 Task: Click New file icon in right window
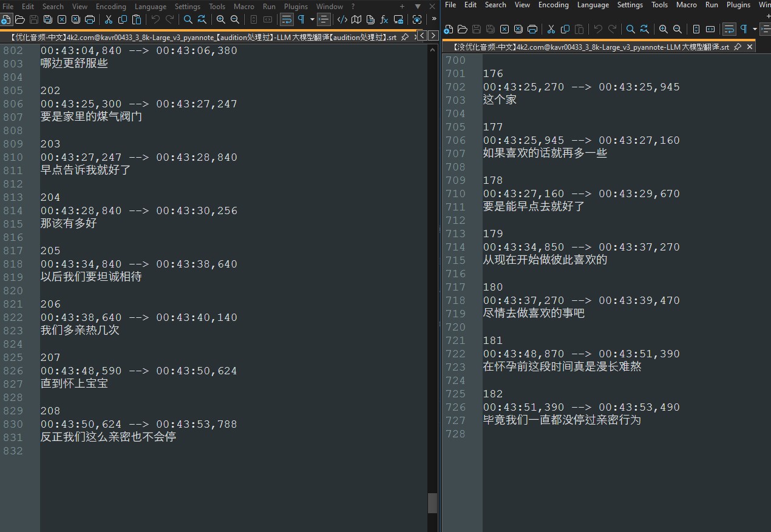click(x=449, y=29)
